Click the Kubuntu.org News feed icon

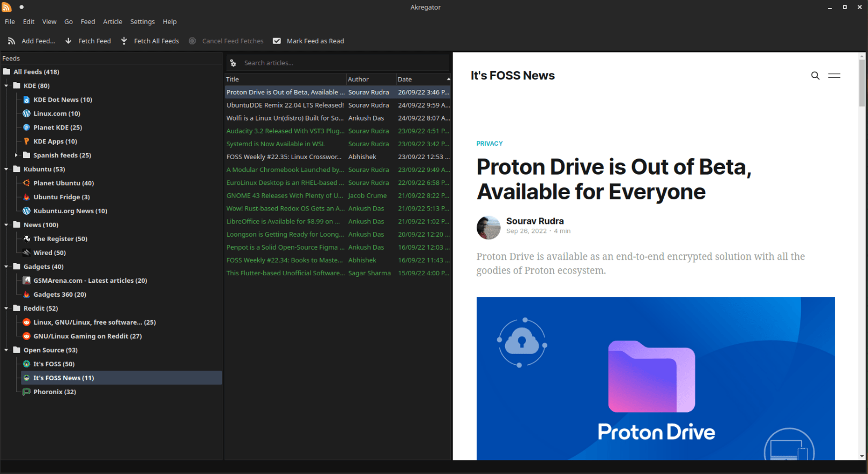click(x=26, y=211)
